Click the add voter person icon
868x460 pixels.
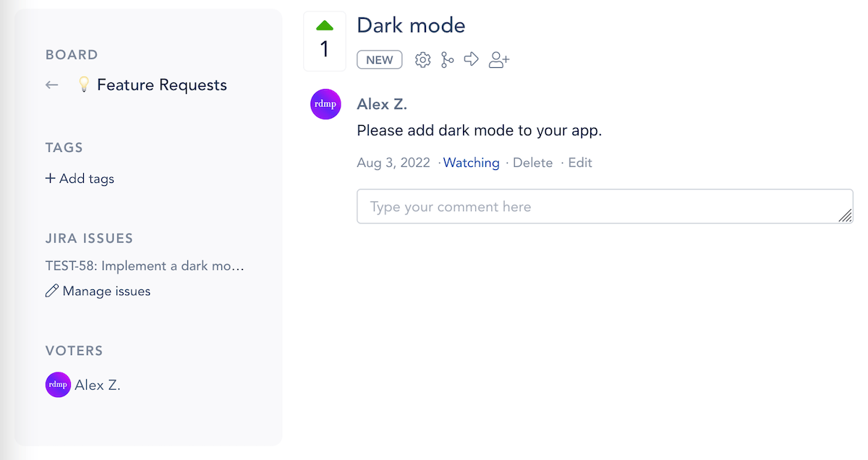(499, 60)
